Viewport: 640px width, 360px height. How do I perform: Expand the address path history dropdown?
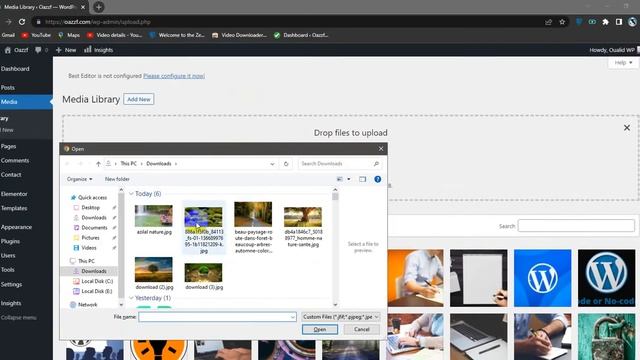tap(272, 164)
